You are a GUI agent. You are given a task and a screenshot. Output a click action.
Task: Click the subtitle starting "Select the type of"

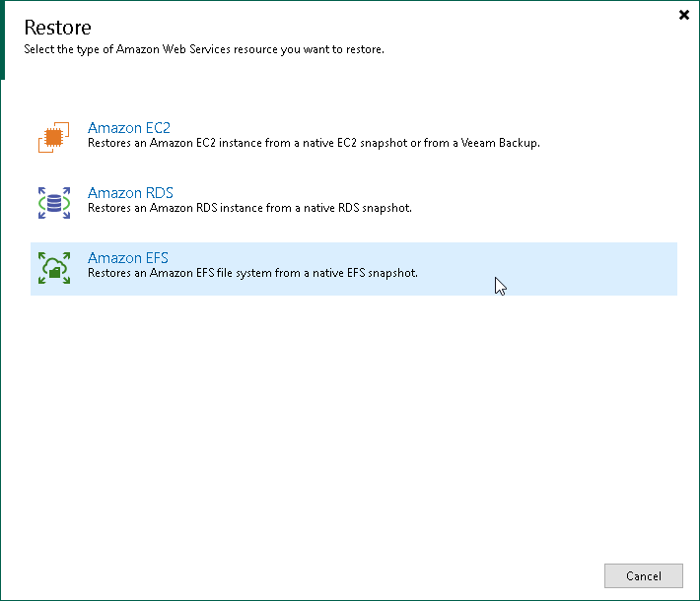coord(204,49)
